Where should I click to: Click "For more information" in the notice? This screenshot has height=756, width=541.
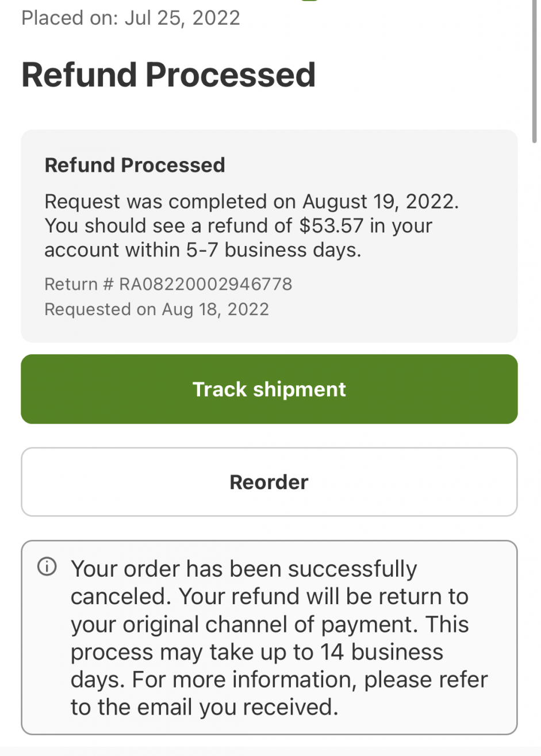point(245,680)
